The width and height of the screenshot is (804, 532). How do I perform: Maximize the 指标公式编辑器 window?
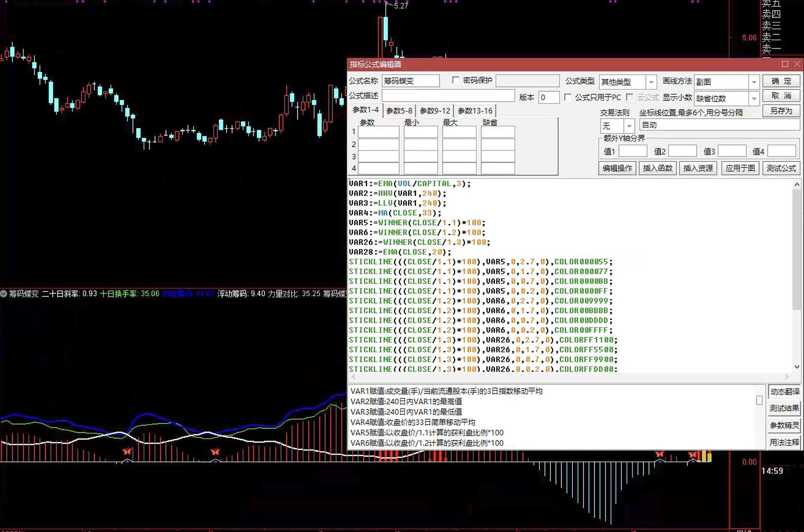785,64
